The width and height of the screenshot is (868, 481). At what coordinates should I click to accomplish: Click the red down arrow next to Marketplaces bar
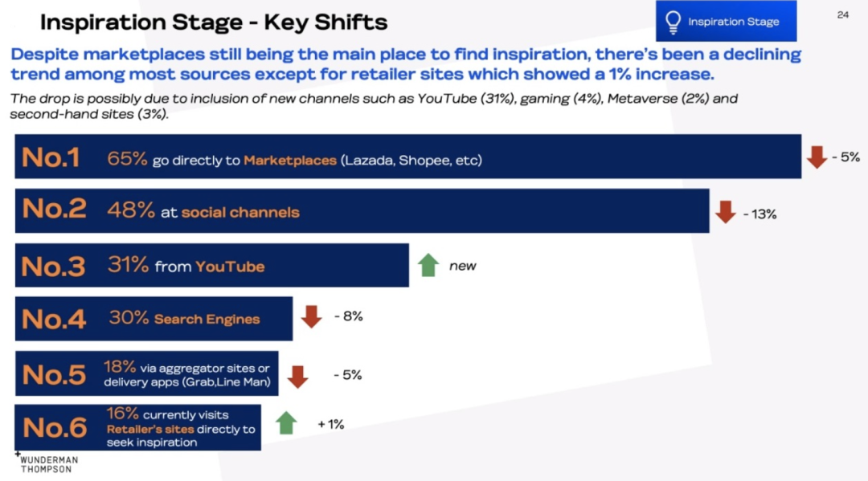coord(817,157)
